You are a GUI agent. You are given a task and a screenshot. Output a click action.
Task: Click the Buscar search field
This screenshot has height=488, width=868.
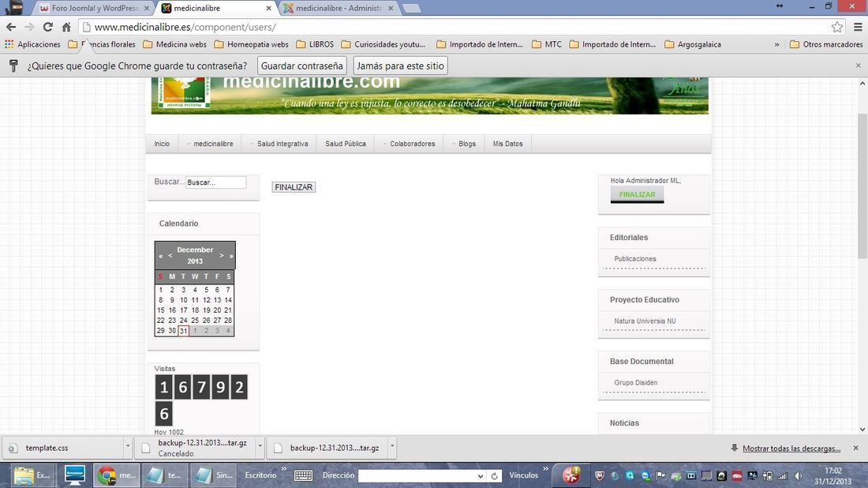click(216, 182)
